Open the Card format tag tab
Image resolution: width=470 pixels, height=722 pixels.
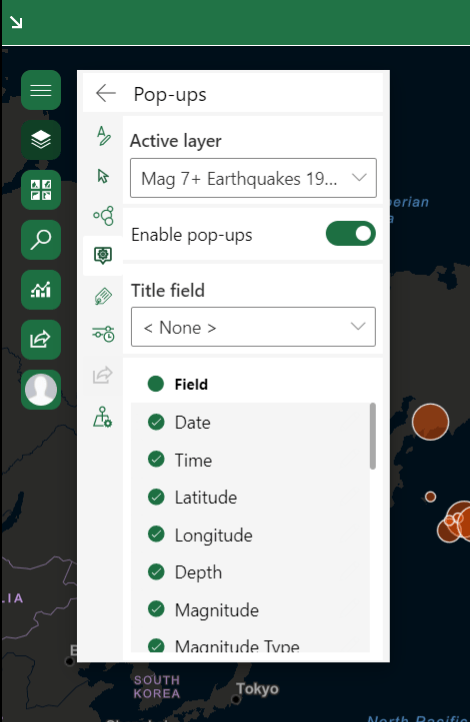(x=103, y=296)
